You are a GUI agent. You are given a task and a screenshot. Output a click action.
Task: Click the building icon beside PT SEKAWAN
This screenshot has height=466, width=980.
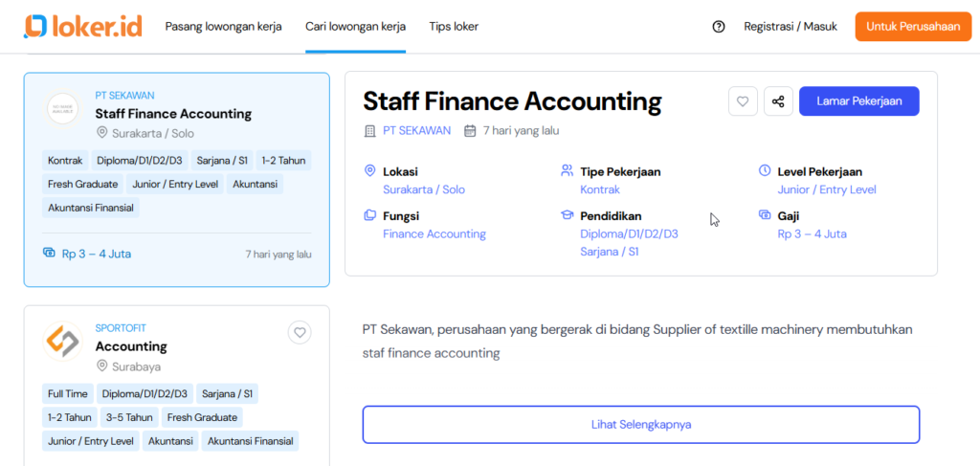(x=370, y=131)
